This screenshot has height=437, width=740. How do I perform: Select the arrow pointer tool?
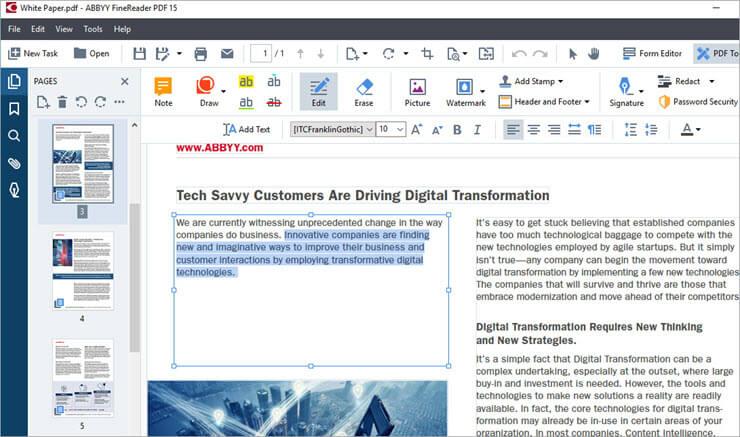[572, 54]
